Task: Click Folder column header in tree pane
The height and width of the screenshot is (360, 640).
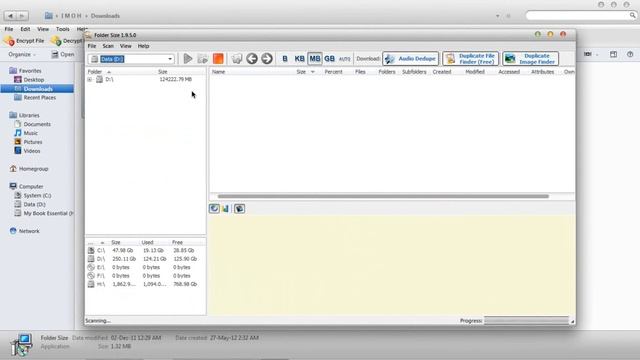Action: (95, 72)
